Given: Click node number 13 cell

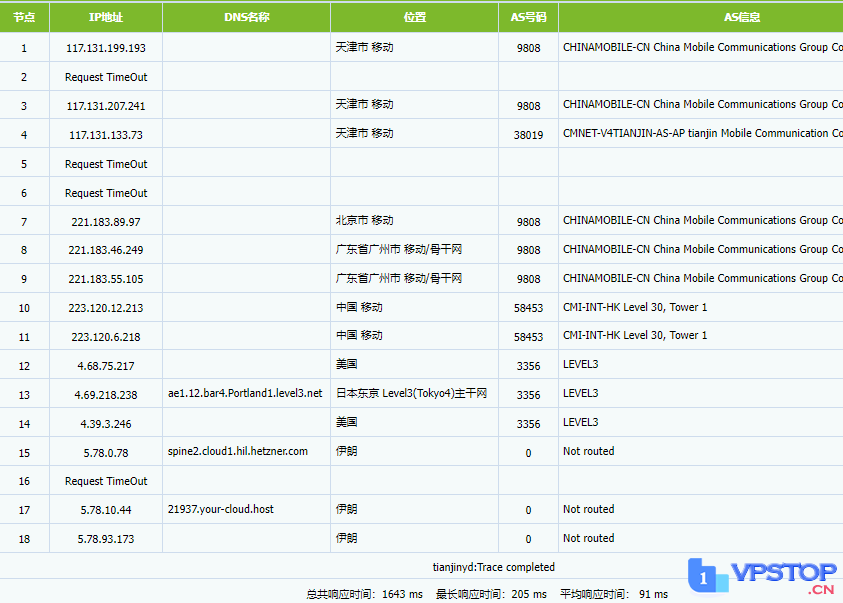Looking at the screenshot, I should click(24, 395).
